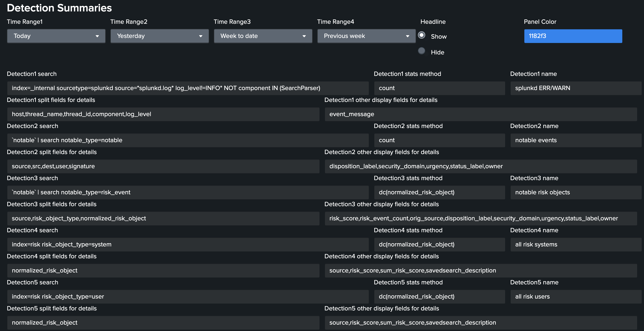Click the splunkd ERR/WARN name field
The image size is (644, 331).
point(575,88)
